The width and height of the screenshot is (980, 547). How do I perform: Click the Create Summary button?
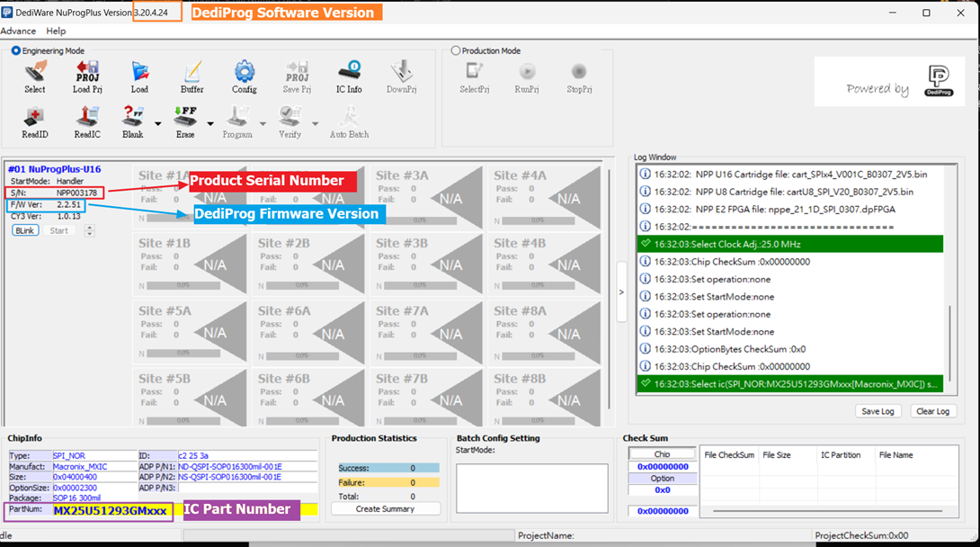tap(385, 509)
